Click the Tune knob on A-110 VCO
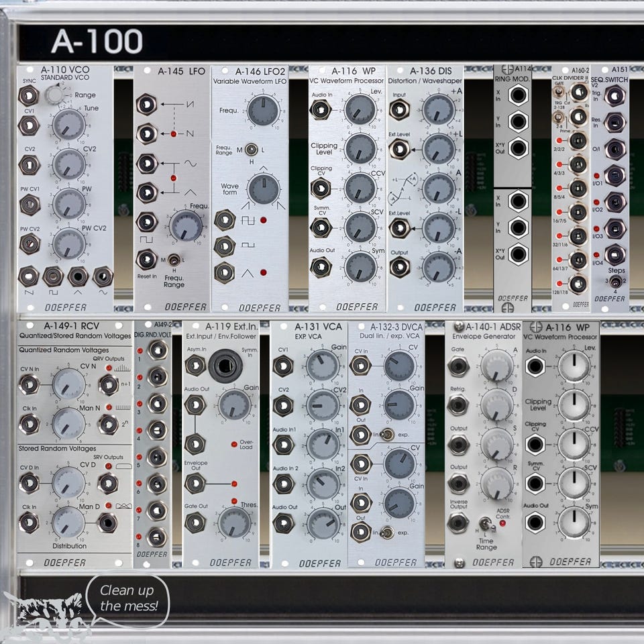 (x=68, y=125)
